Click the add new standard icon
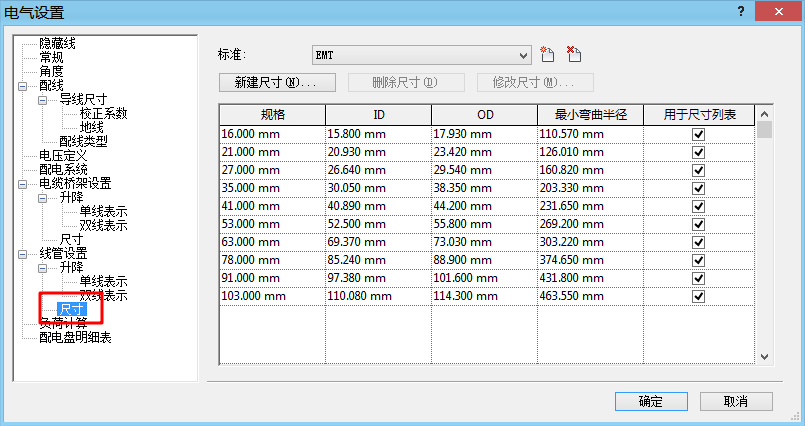805x426 pixels. 547,54
